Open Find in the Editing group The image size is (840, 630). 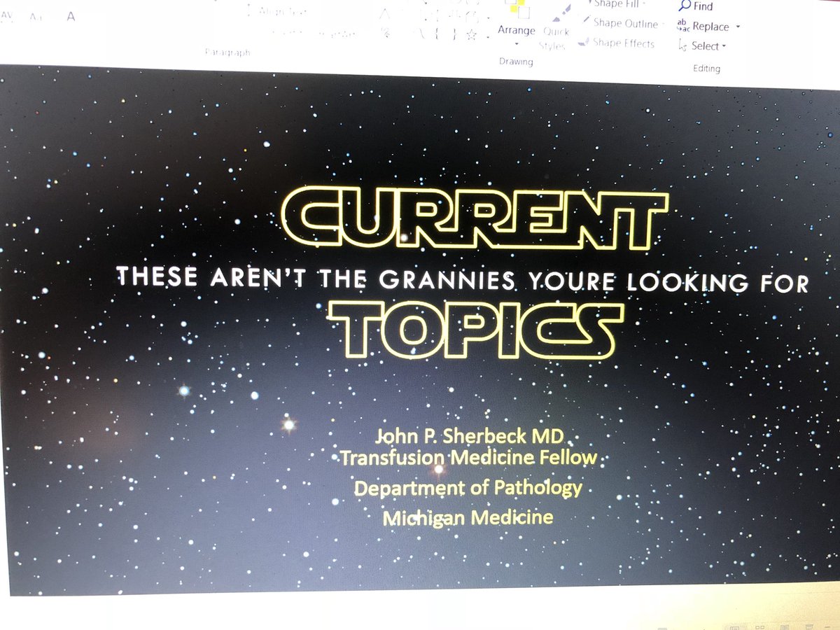point(695,6)
